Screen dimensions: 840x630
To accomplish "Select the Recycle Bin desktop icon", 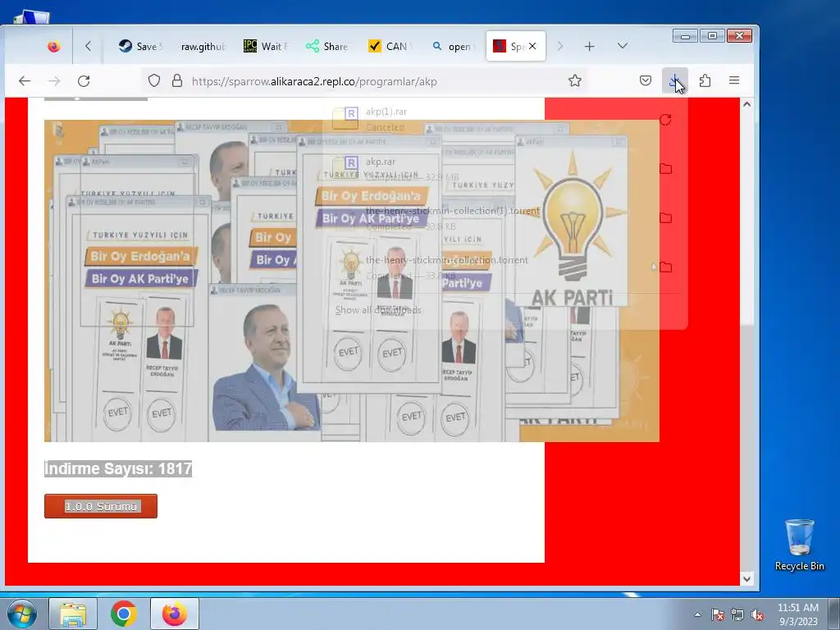I will pyautogui.click(x=799, y=545).
